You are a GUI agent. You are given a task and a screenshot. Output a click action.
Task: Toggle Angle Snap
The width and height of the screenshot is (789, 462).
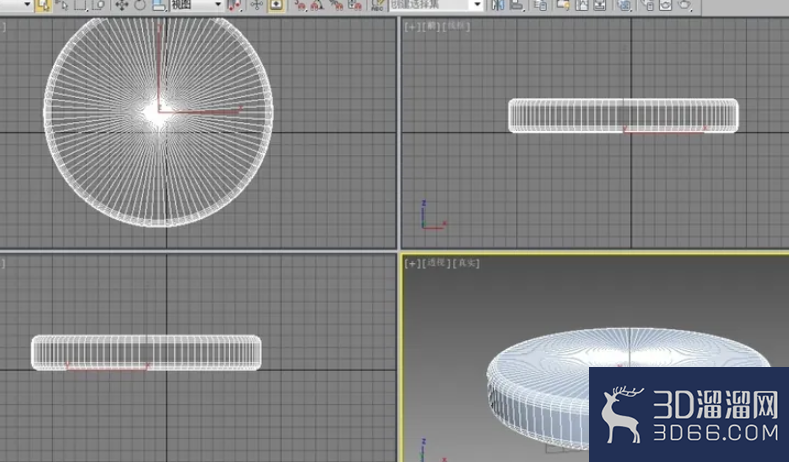(317, 5)
